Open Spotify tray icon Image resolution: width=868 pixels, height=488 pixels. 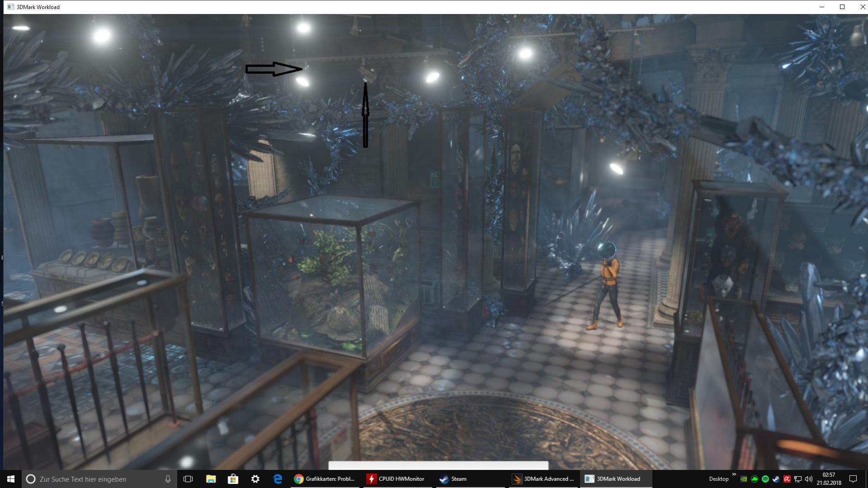[x=765, y=479]
